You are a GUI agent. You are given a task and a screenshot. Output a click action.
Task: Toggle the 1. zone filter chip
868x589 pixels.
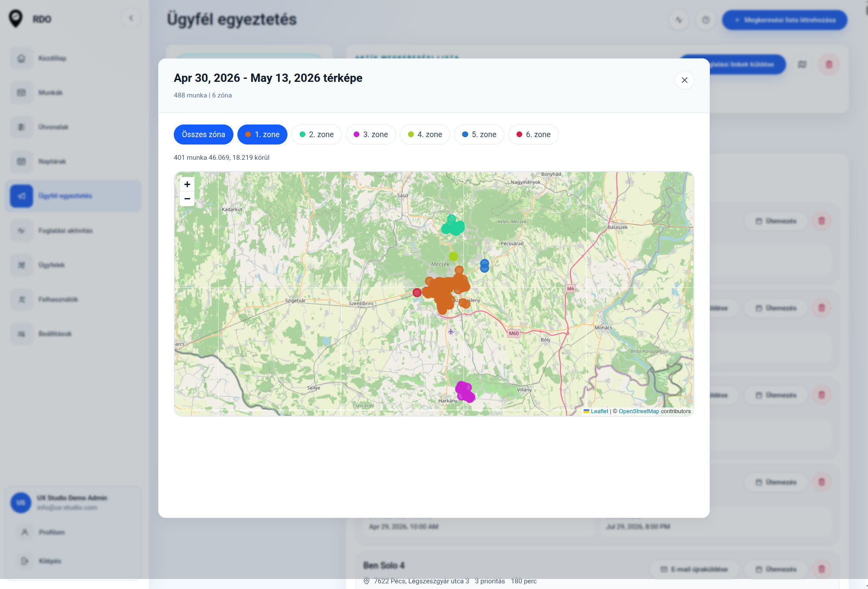point(262,135)
